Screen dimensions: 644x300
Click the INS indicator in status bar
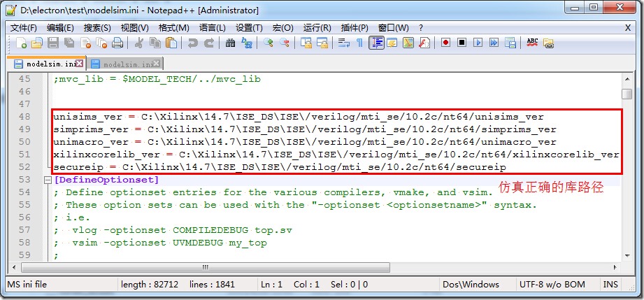pos(610,285)
